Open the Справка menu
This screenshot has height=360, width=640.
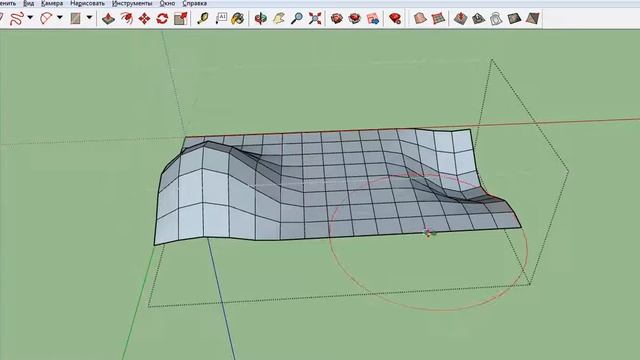194,3
